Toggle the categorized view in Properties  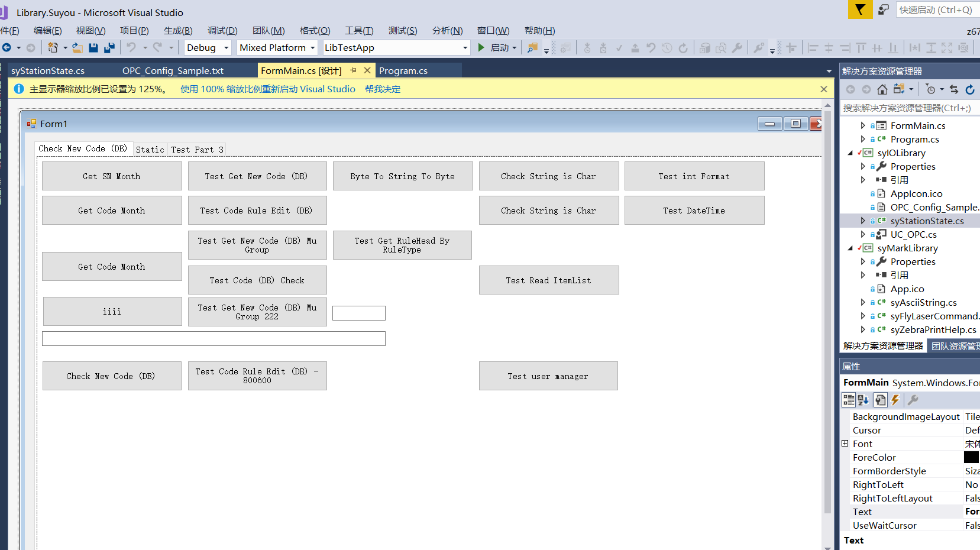click(x=849, y=400)
